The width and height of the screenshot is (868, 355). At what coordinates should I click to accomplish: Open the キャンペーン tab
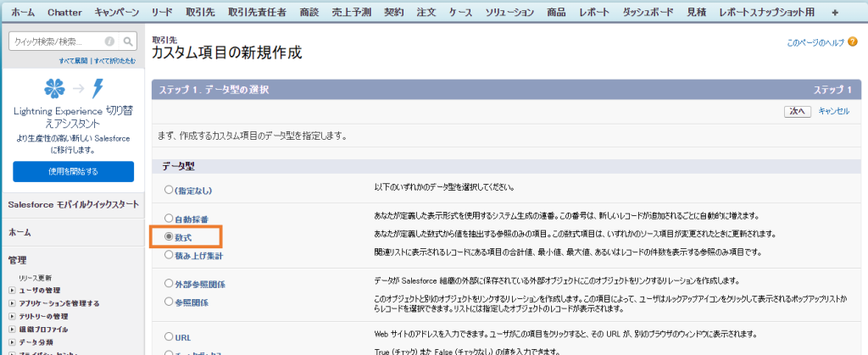[x=117, y=12]
